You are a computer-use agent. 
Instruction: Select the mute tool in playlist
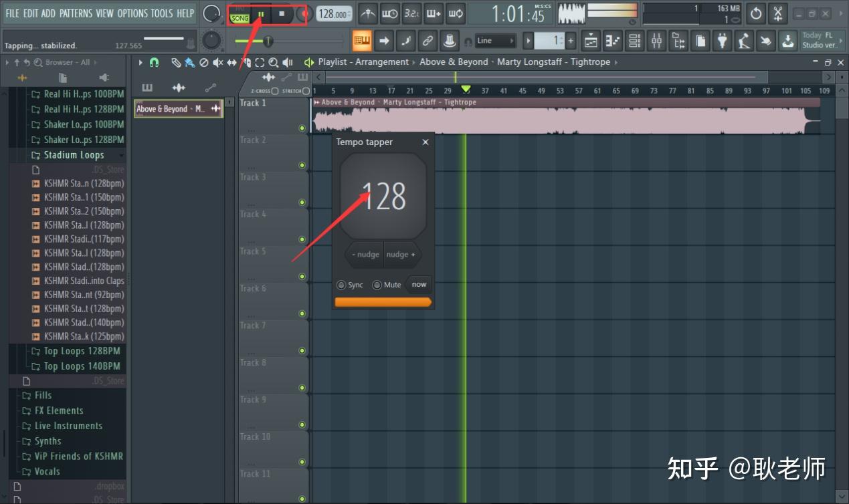218,62
